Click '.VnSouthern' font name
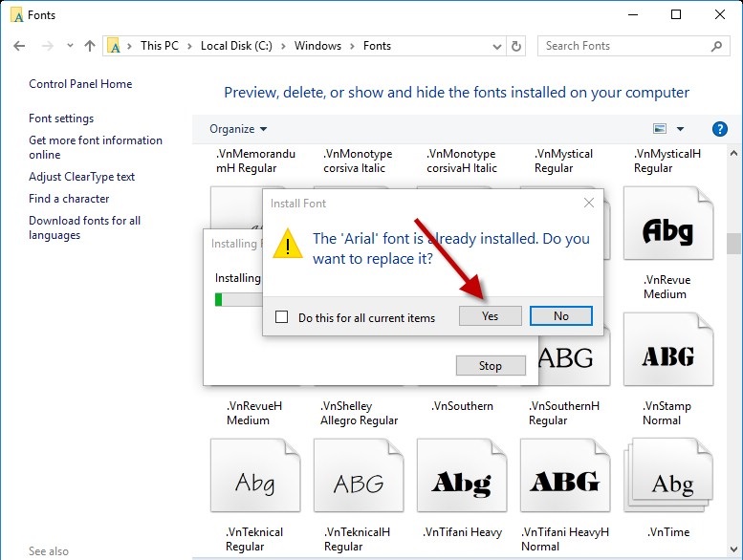Screen dimensions: 743x560 point(462,406)
